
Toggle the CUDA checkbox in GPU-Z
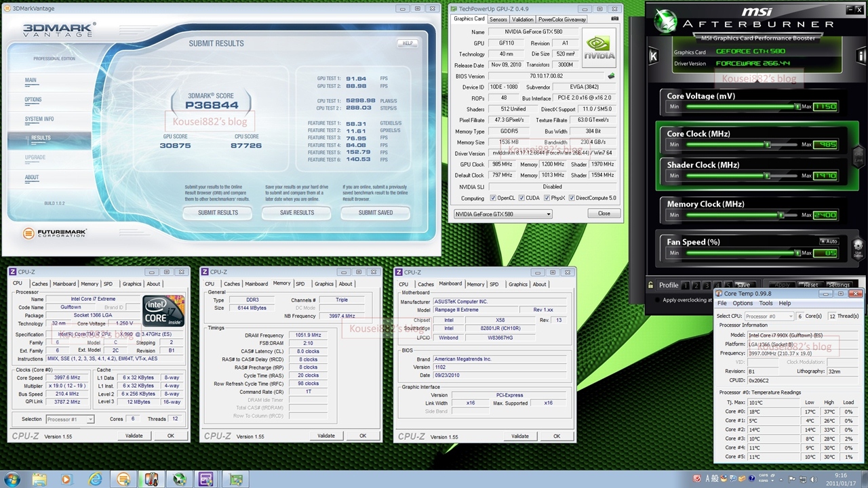coord(521,198)
